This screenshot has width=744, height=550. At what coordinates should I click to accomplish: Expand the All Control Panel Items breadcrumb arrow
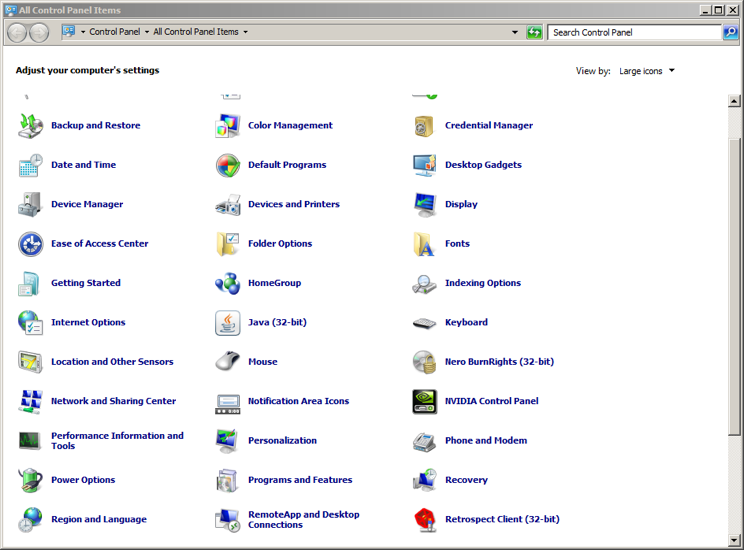(246, 32)
